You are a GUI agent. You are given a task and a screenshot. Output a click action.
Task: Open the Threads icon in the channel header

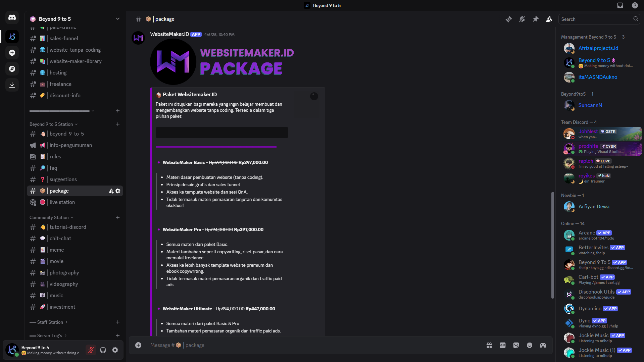click(509, 19)
